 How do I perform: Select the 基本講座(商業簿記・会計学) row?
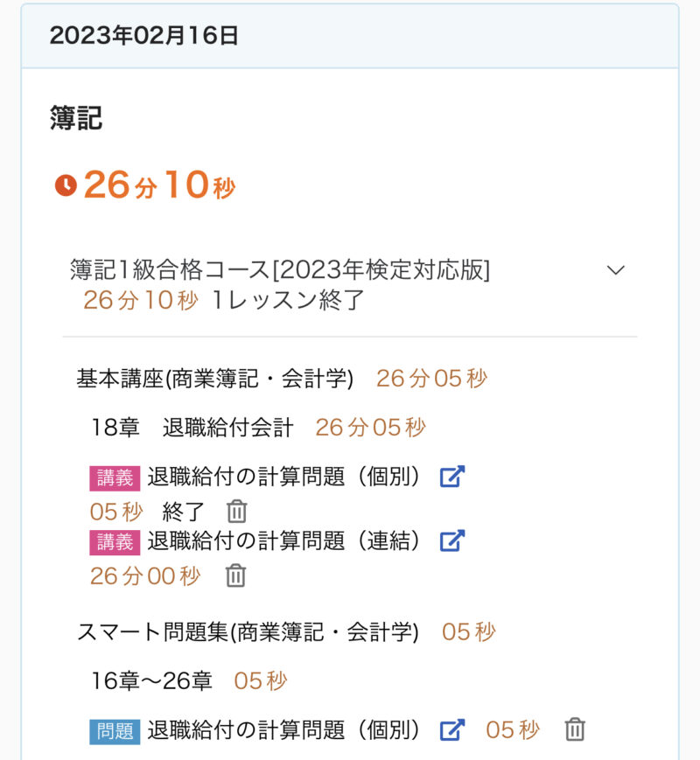(x=215, y=379)
